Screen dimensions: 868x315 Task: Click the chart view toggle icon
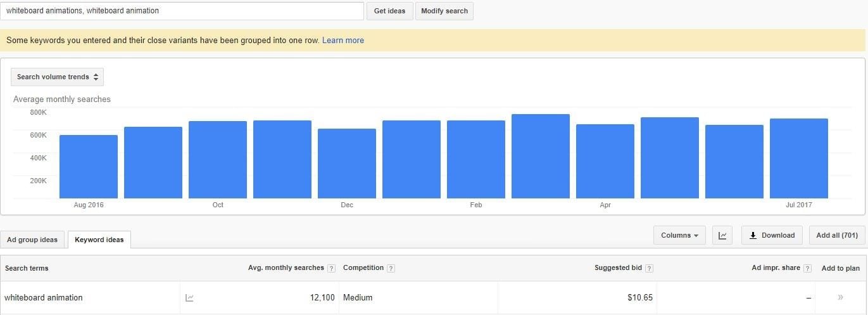point(722,236)
